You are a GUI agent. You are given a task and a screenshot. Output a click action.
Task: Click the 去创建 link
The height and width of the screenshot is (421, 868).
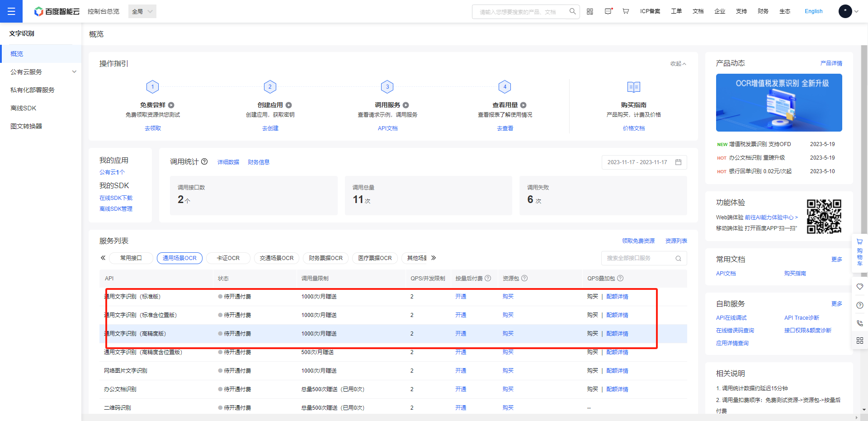pyautogui.click(x=270, y=128)
